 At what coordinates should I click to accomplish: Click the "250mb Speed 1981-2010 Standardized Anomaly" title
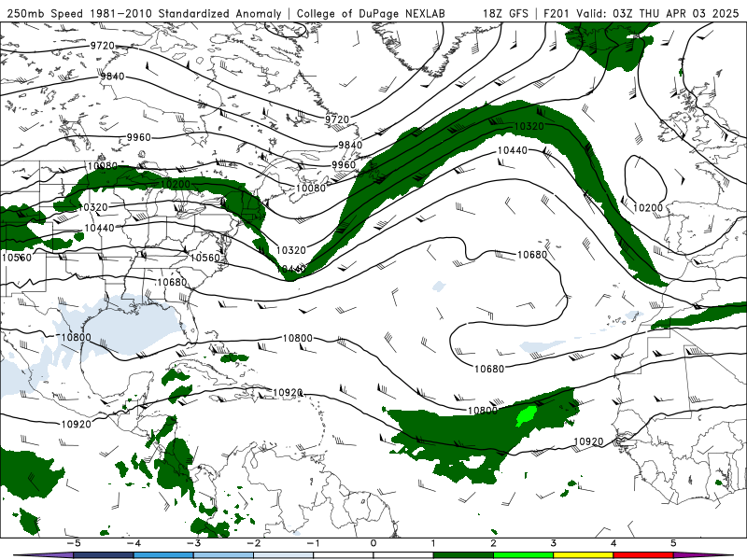(x=144, y=13)
